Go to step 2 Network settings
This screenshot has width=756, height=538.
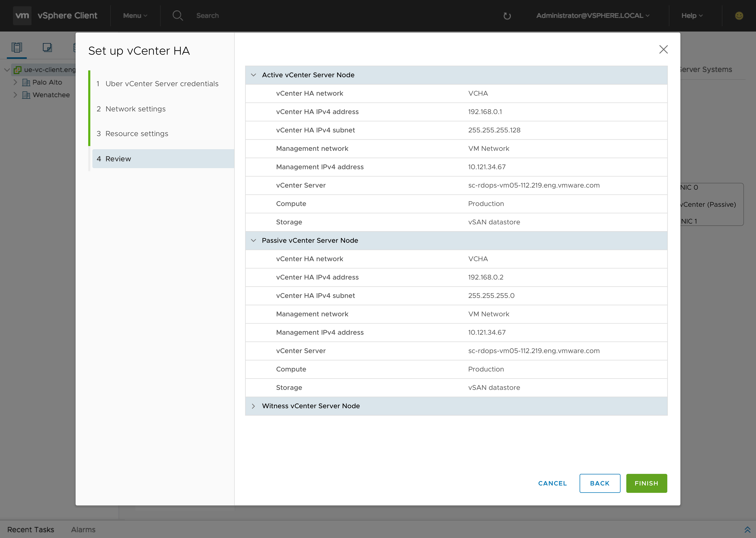[131, 109]
